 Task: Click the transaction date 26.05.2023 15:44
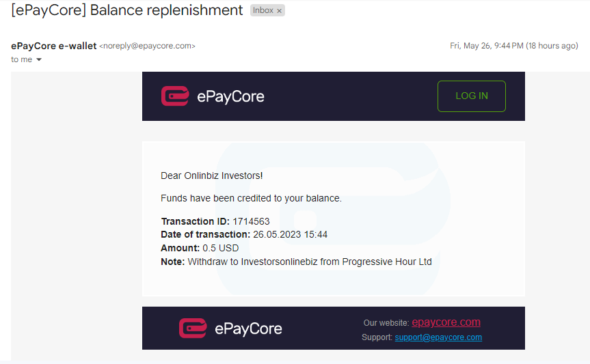point(290,235)
